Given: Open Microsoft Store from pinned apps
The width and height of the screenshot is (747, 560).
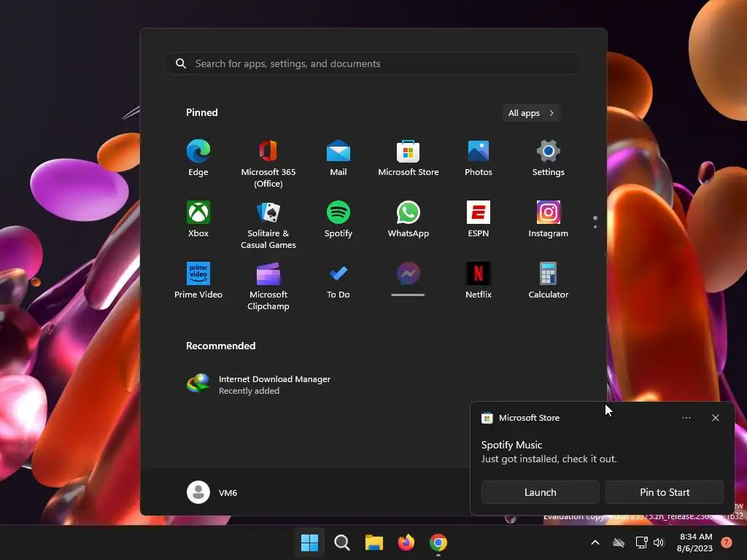Looking at the screenshot, I should [409, 158].
